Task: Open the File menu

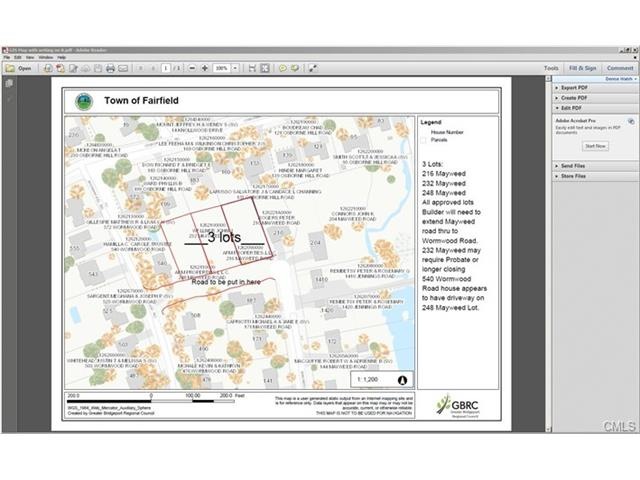Action: pos(8,57)
